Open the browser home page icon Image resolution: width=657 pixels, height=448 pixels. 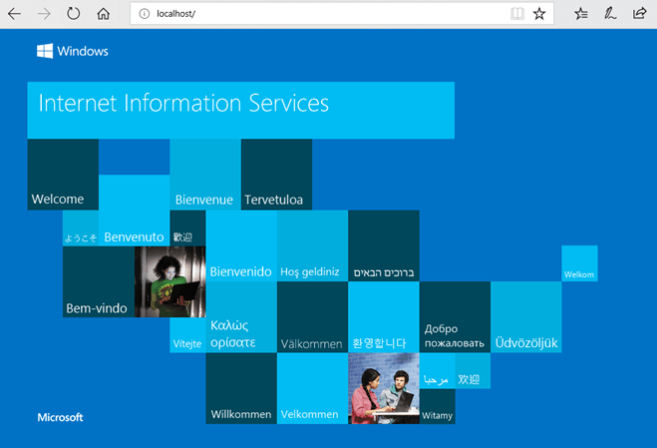103,14
